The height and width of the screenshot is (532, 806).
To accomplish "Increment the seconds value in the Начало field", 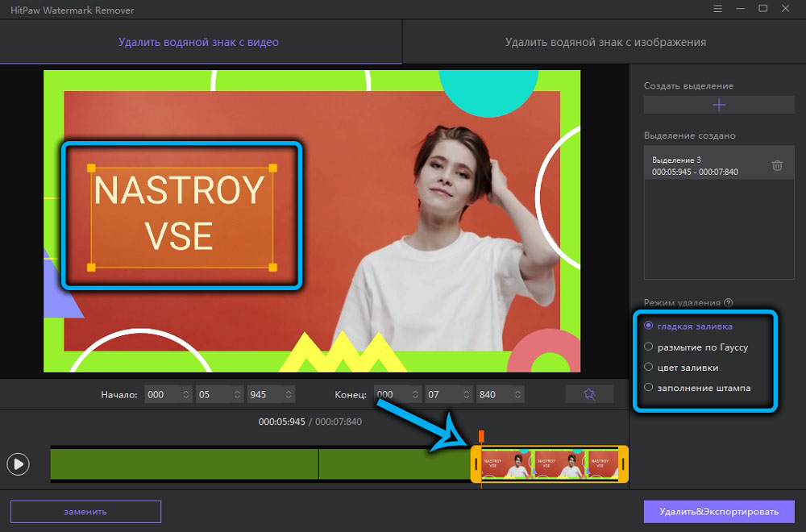I will 238,391.
